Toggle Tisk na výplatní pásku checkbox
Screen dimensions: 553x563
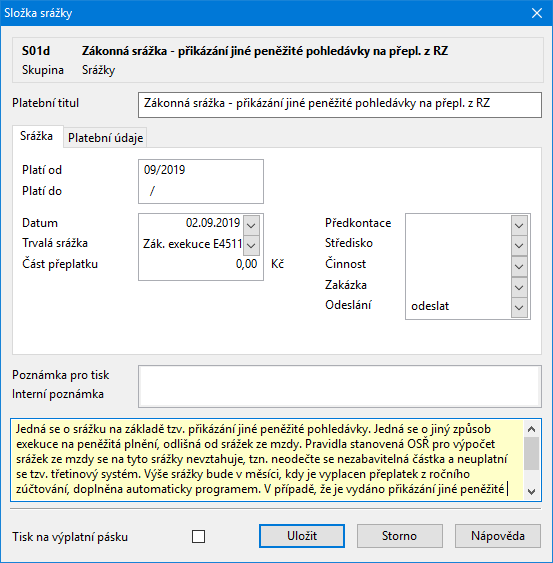[x=199, y=536]
